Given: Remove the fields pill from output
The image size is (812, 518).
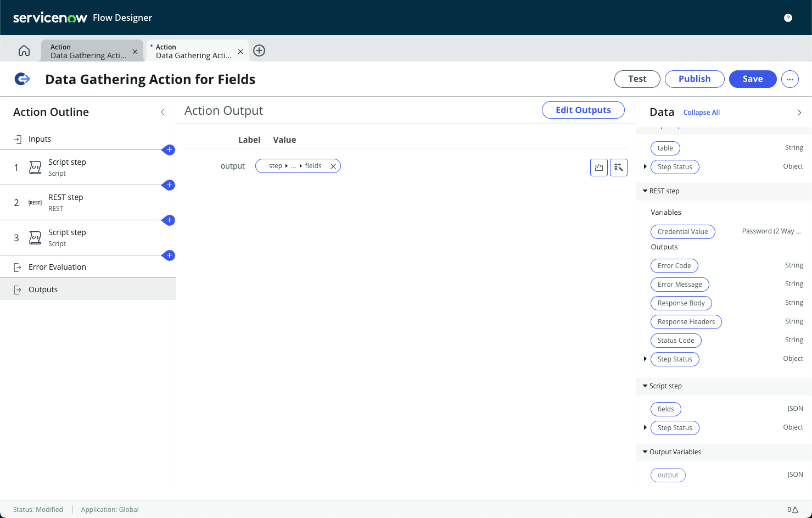Looking at the screenshot, I should click(333, 166).
